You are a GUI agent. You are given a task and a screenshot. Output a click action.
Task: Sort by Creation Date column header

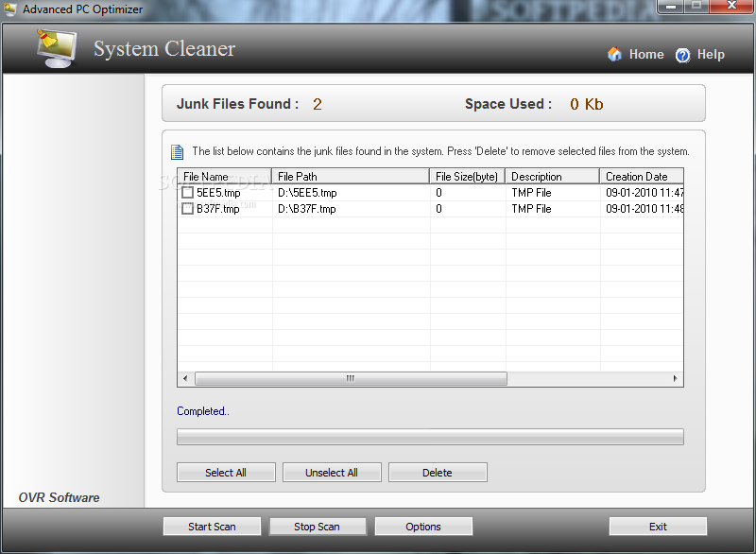[x=642, y=177]
